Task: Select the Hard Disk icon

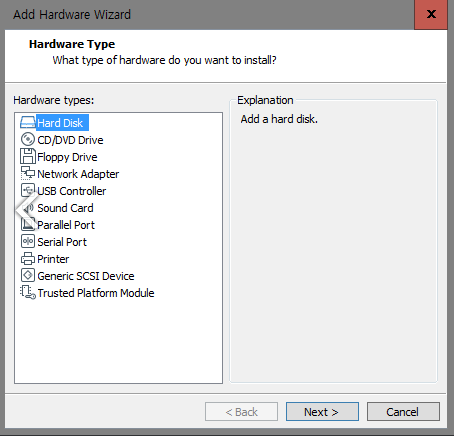Action: tap(28, 122)
